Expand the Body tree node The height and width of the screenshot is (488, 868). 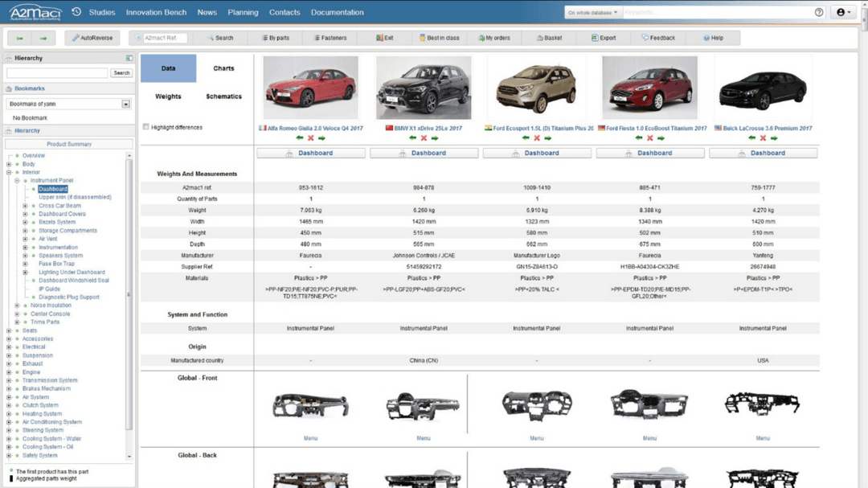point(9,164)
